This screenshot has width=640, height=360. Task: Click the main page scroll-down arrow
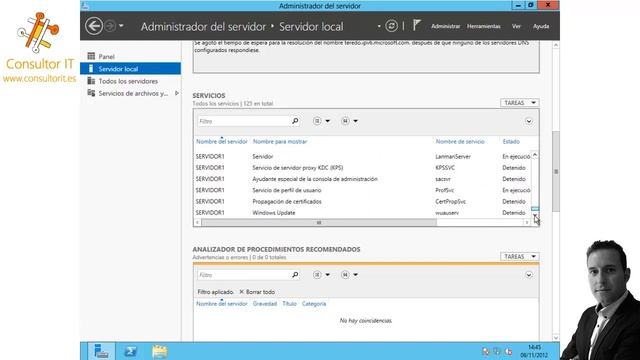(x=556, y=338)
